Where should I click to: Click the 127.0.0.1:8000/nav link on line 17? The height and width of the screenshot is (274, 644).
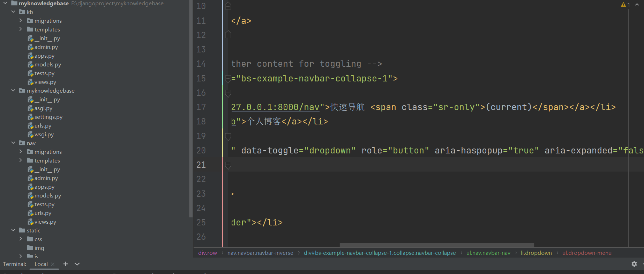275,107
